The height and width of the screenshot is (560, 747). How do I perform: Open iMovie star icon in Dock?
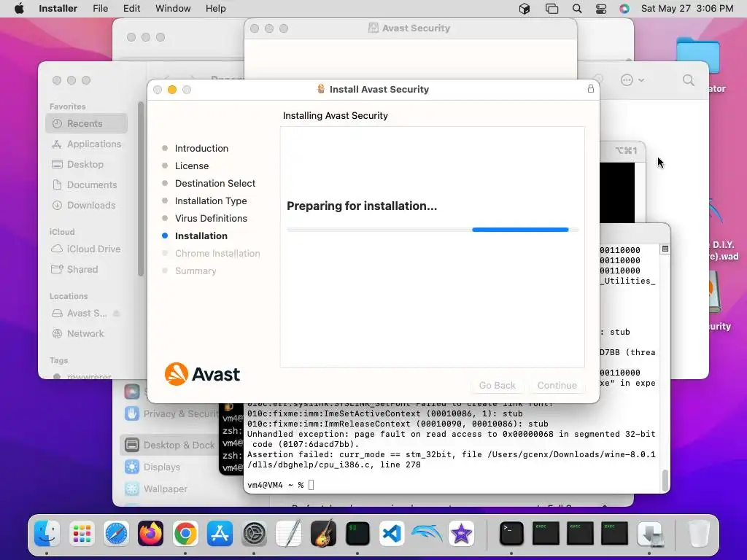coord(461,533)
